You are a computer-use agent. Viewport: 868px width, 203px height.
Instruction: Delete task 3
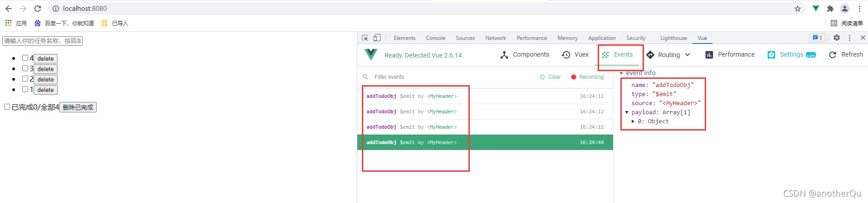pyautogui.click(x=45, y=69)
